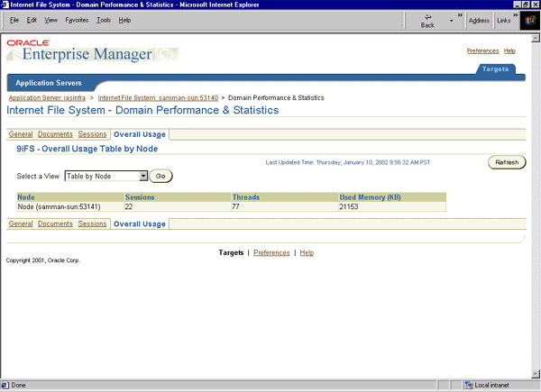Click the footer Targets text
Image resolution: width=541 pixels, height=392 pixels.
[231, 252]
